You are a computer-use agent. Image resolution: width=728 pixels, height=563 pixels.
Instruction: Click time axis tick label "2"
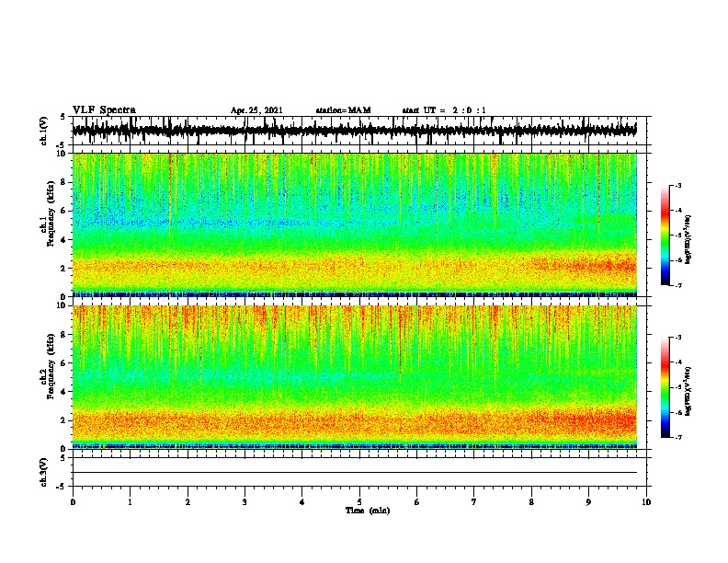click(x=188, y=502)
